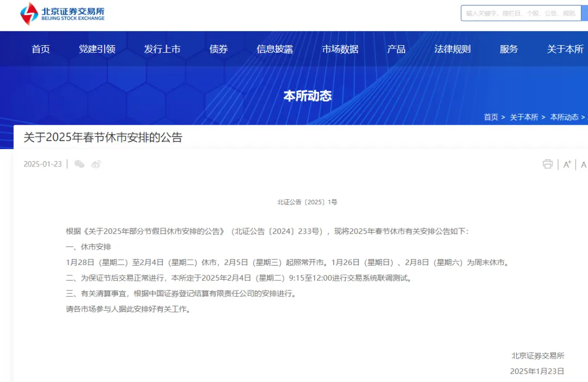Click the Beijing Stock Exchange logo
Viewport: 588px width, 382px height.
click(62, 15)
